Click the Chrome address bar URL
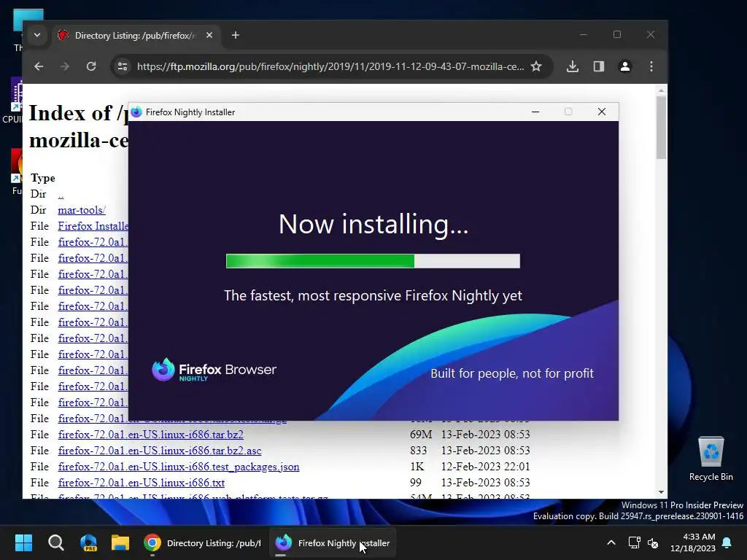The height and width of the screenshot is (560, 747). click(x=330, y=66)
